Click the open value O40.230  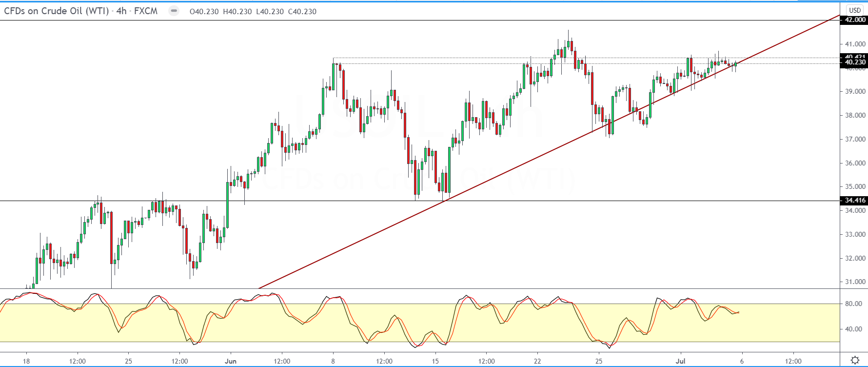coord(204,11)
